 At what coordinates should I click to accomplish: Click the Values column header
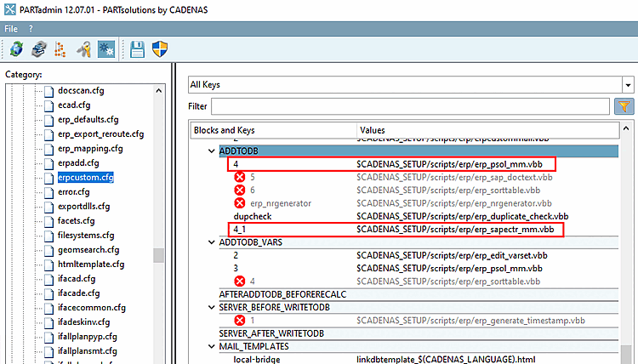[x=488, y=130]
